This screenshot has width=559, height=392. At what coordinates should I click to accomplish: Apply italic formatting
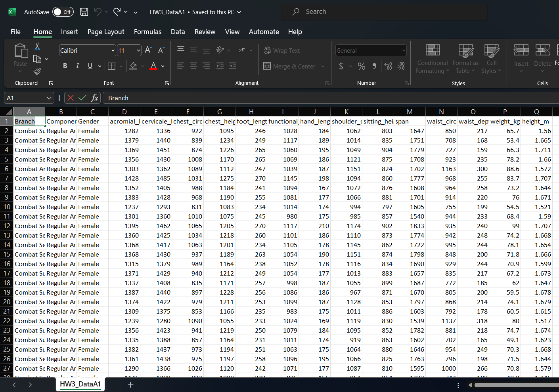click(x=77, y=66)
